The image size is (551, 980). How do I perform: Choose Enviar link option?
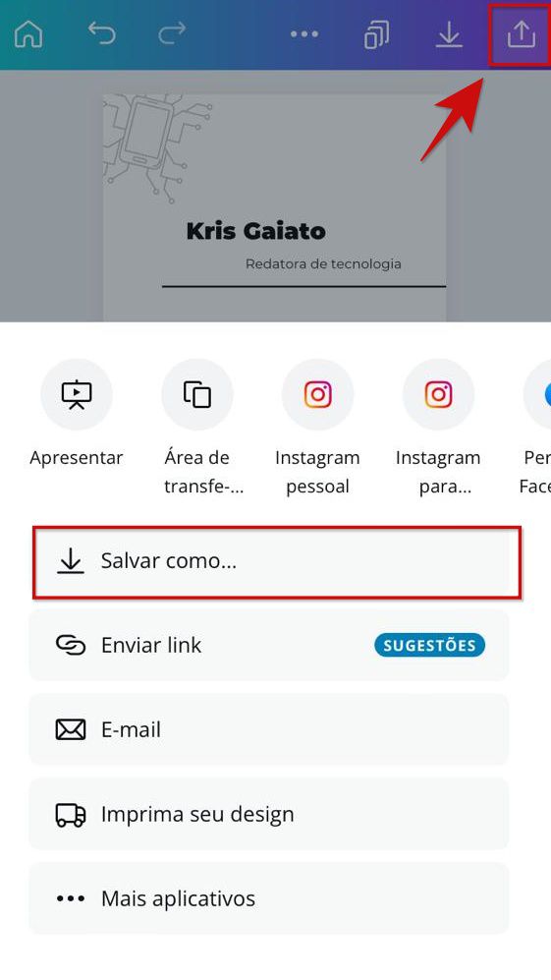(269, 645)
